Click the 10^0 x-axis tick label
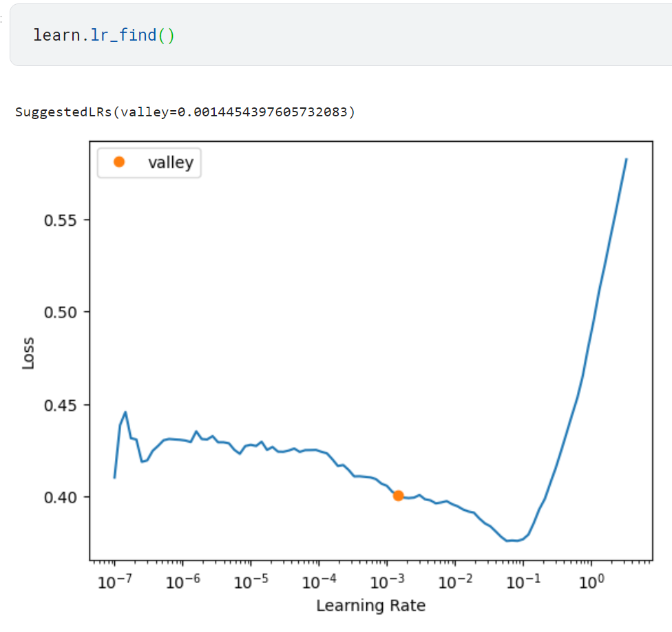This screenshot has height=632, width=672. (x=592, y=582)
